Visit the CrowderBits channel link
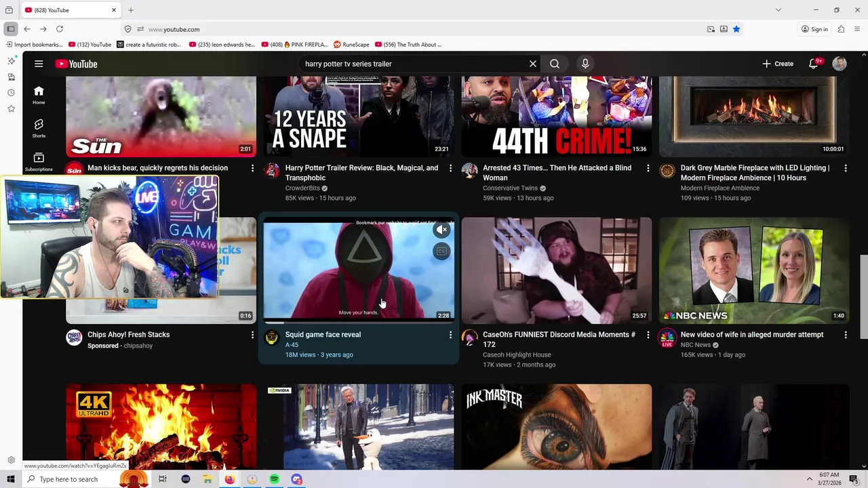868x488 pixels. 302,188
